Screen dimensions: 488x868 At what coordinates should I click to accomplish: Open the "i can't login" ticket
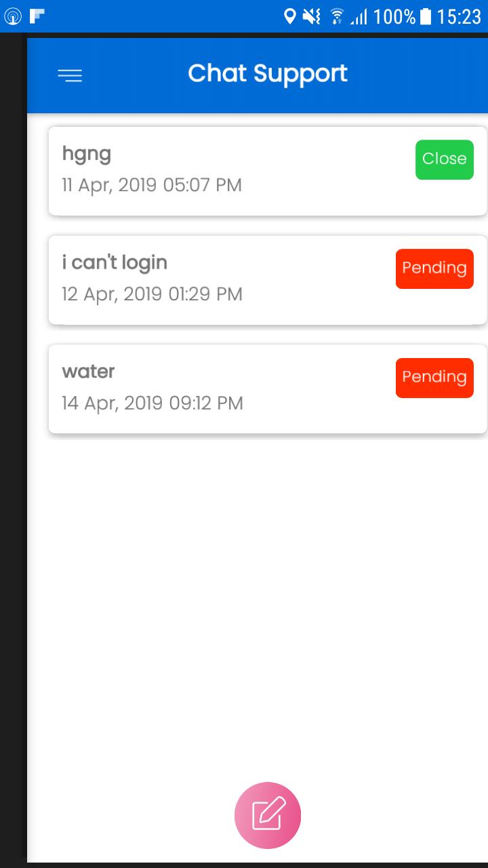(268, 280)
